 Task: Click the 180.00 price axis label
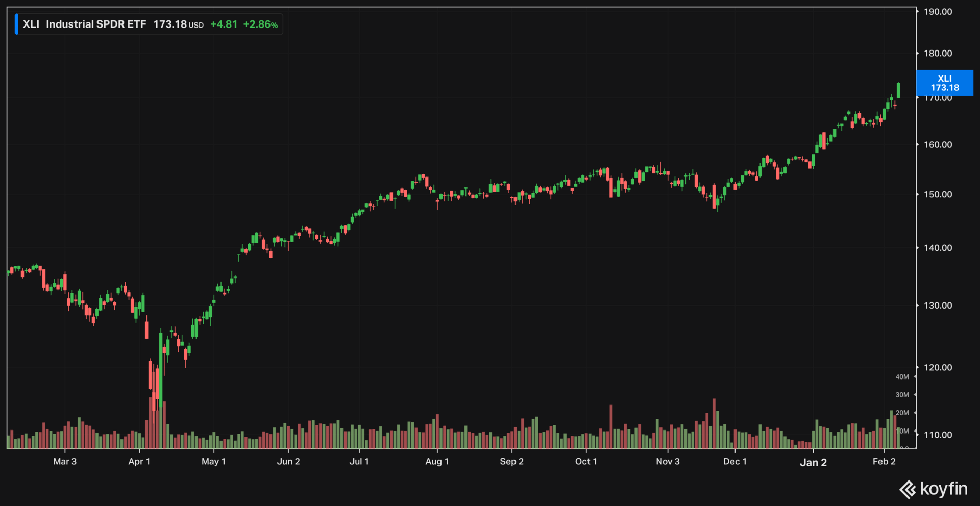point(938,53)
